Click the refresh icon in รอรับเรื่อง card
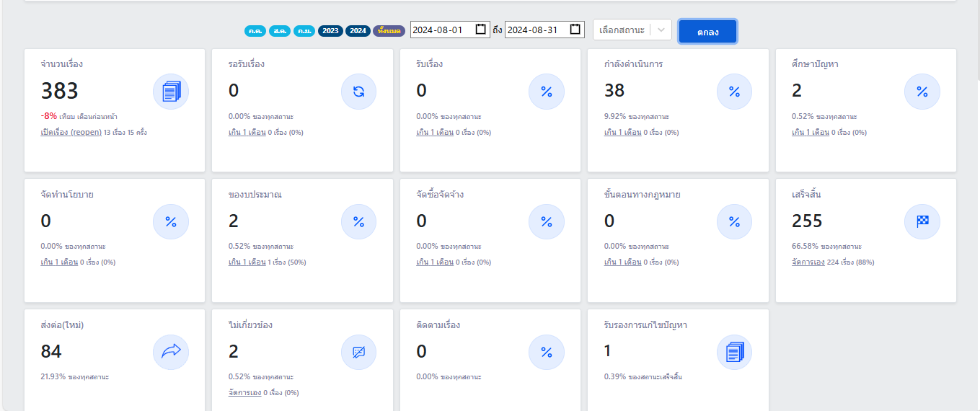Screen dimensions: 980x411 coord(358,92)
